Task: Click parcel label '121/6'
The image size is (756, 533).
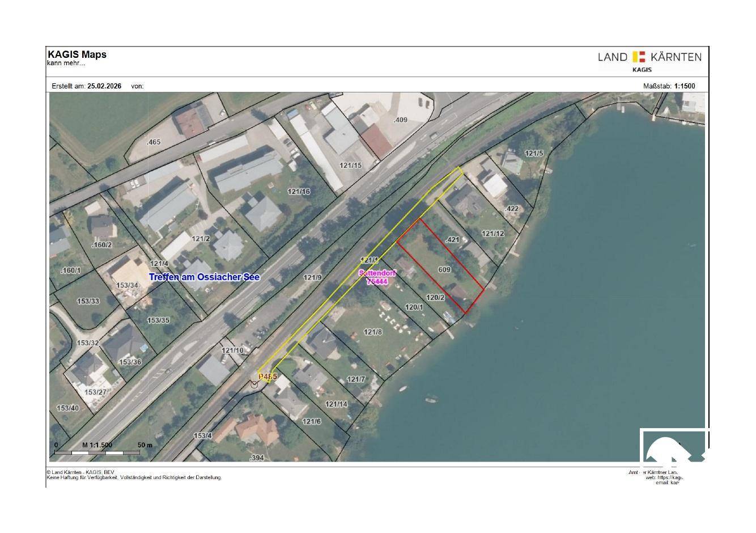Action: (312, 421)
